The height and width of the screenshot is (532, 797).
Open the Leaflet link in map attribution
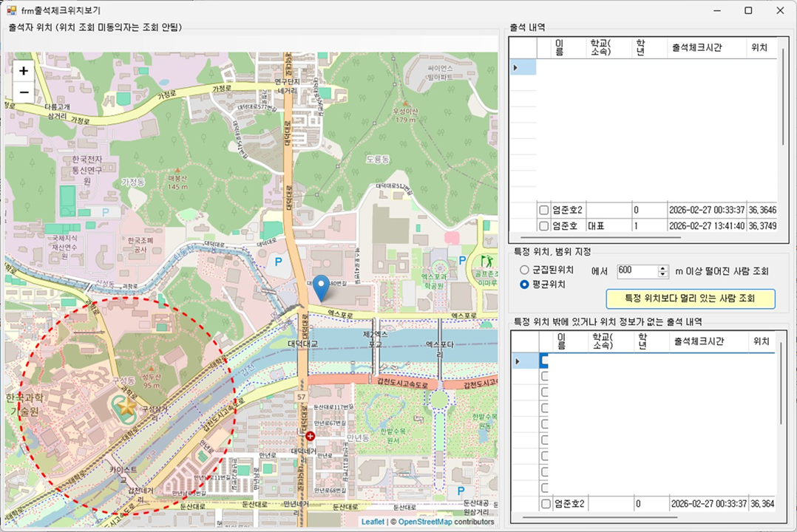click(x=373, y=522)
